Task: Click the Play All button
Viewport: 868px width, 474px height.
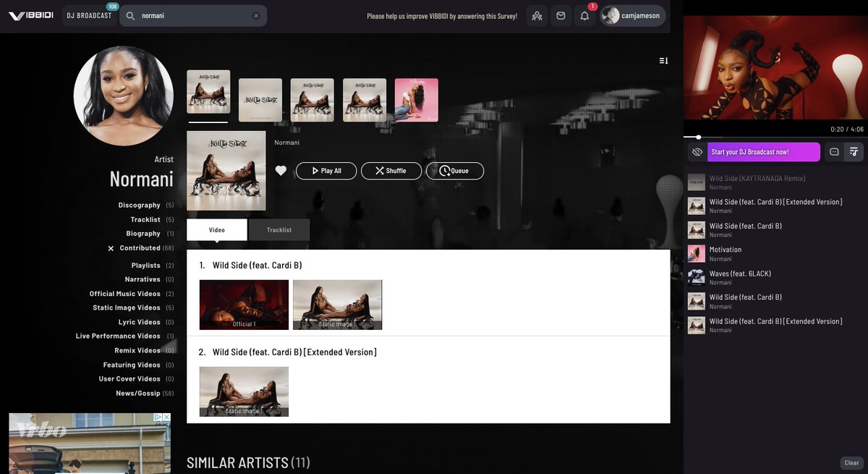Action: click(x=326, y=171)
